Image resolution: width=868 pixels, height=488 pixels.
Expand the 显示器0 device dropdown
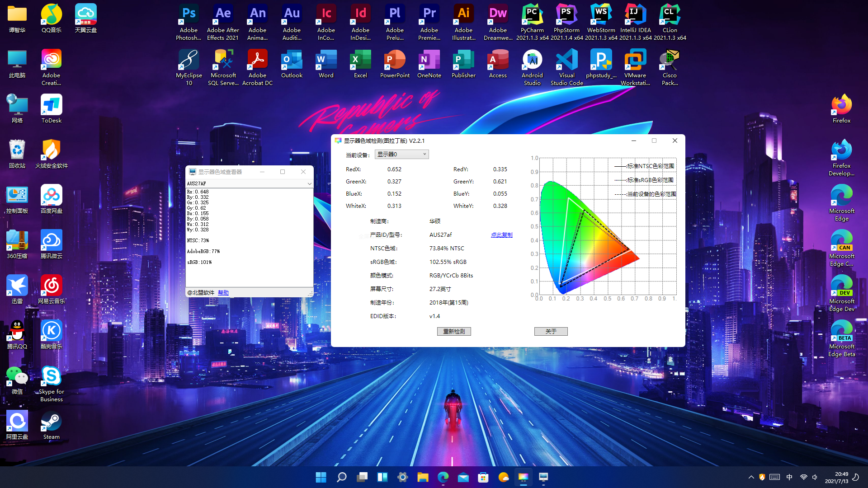pos(424,155)
